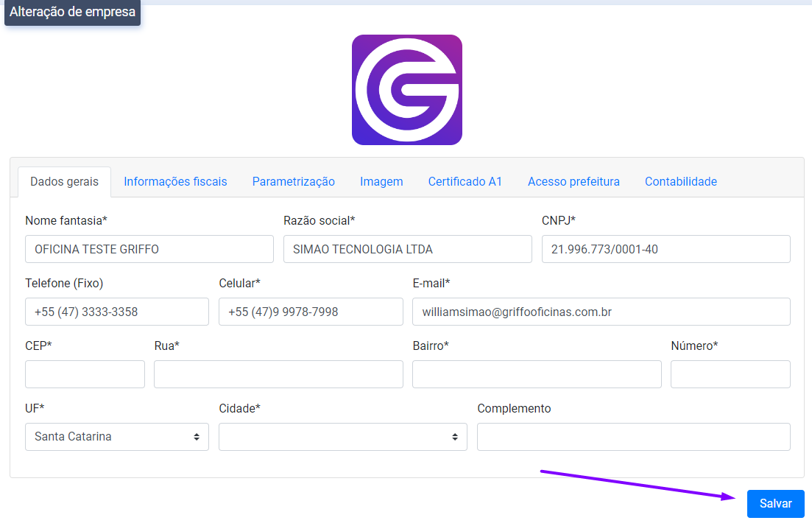Click the E-mail input field

[x=601, y=312]
